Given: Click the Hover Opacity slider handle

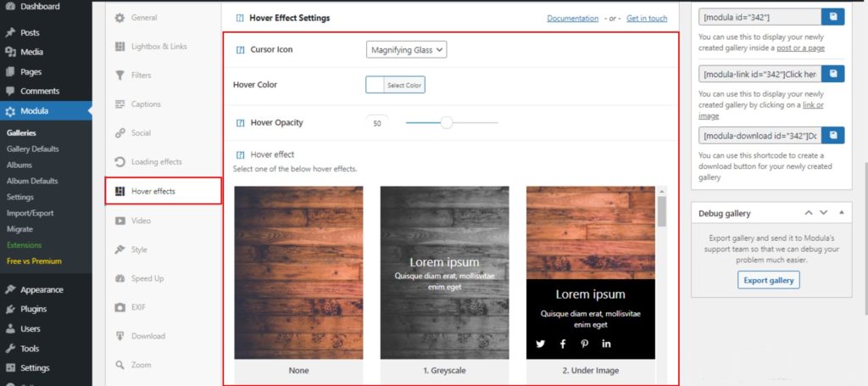Looking at the screenshot, I should coord(446,123).
